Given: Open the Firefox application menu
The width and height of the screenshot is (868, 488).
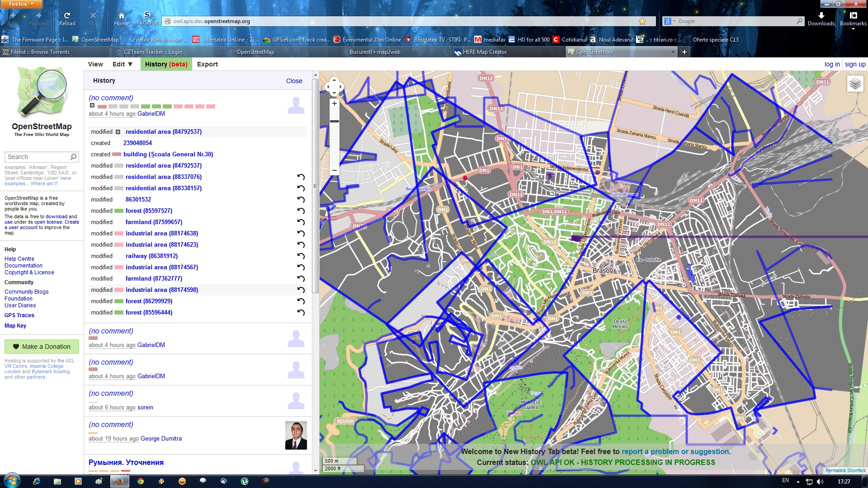Looking at the screenshot, I should pyautogui.click(x=21, y=4).
